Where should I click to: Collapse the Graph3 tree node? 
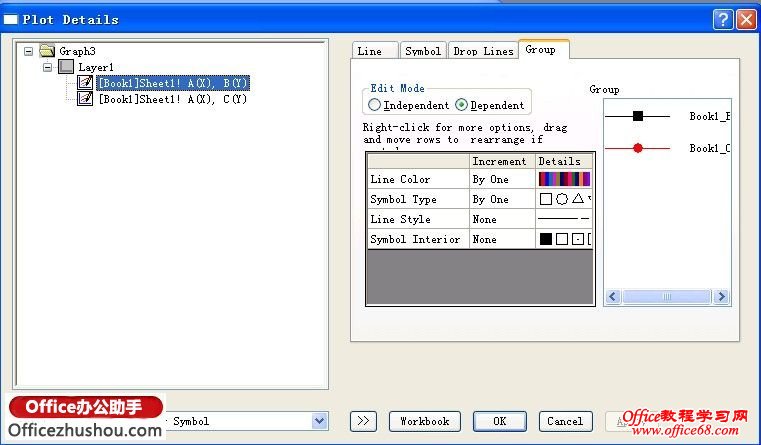29,50
